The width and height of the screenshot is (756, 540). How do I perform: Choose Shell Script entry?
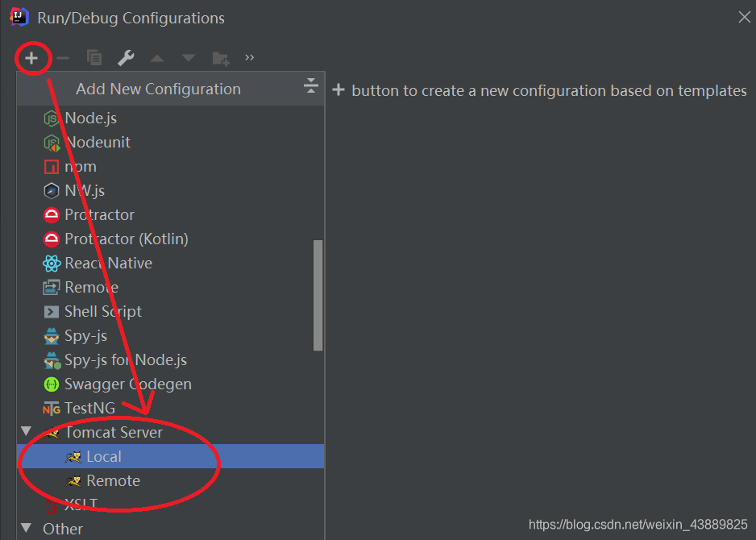point(103,312)
